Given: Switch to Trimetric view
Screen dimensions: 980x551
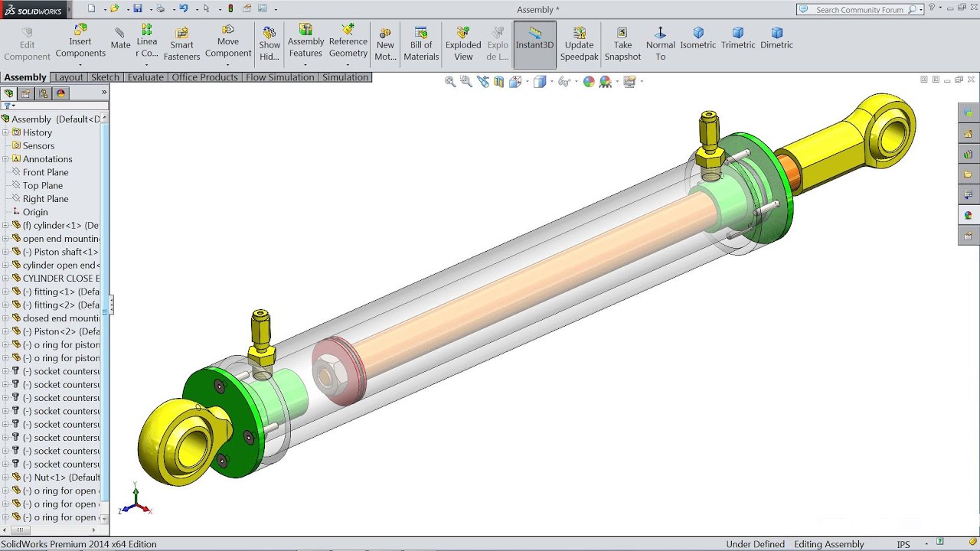Looking at the screenshot, I should [x=738, y=38].
